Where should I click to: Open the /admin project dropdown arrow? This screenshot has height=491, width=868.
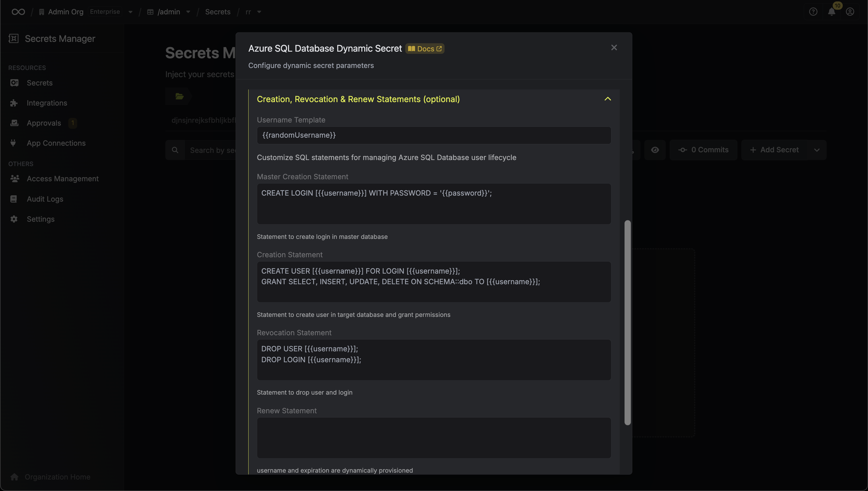[x=188, y=12]
